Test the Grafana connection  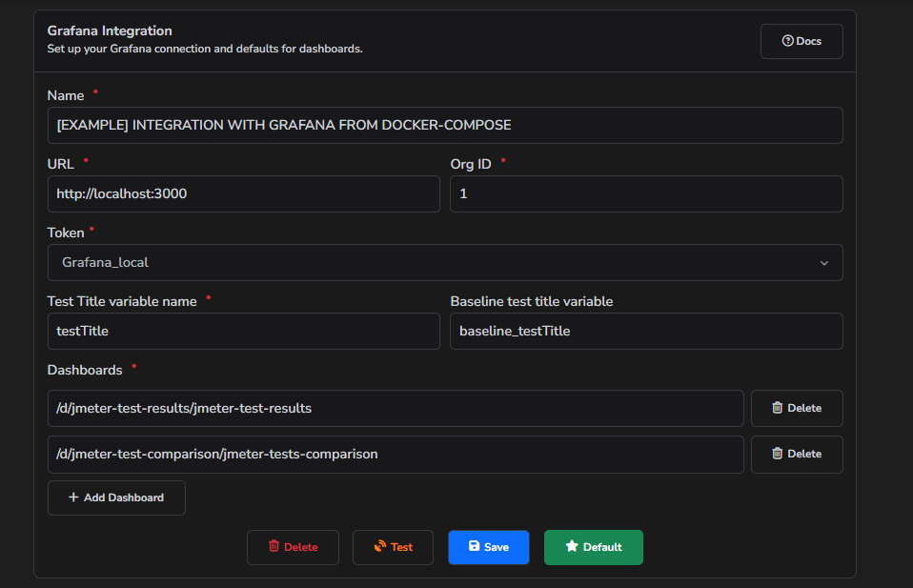[393, 547]
